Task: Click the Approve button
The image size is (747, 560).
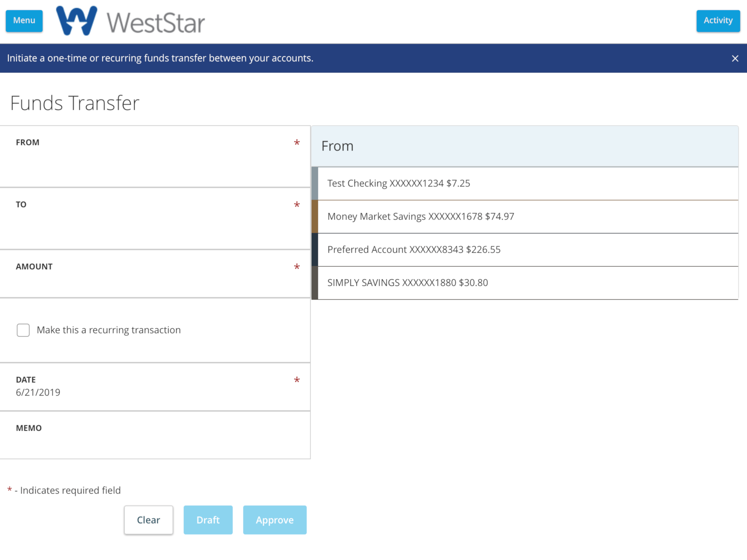Action: [275, 520]
